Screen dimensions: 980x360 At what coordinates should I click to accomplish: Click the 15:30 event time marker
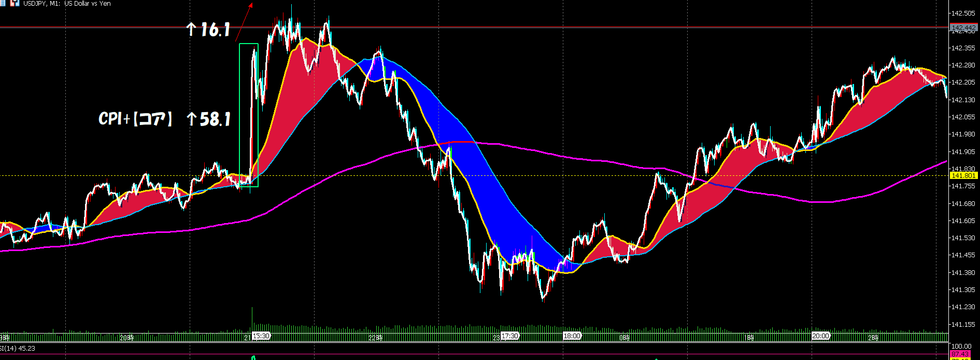click(x=261, y=336)
